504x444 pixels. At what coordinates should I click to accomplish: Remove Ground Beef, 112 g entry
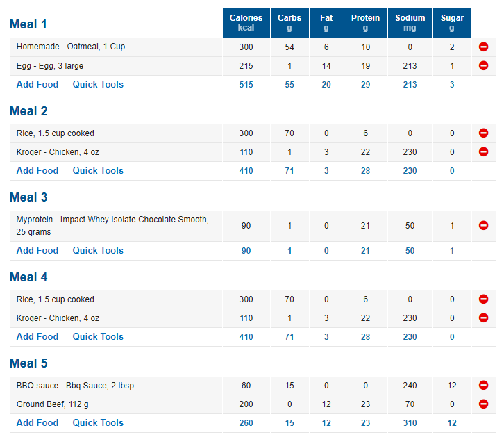(483, 404)
